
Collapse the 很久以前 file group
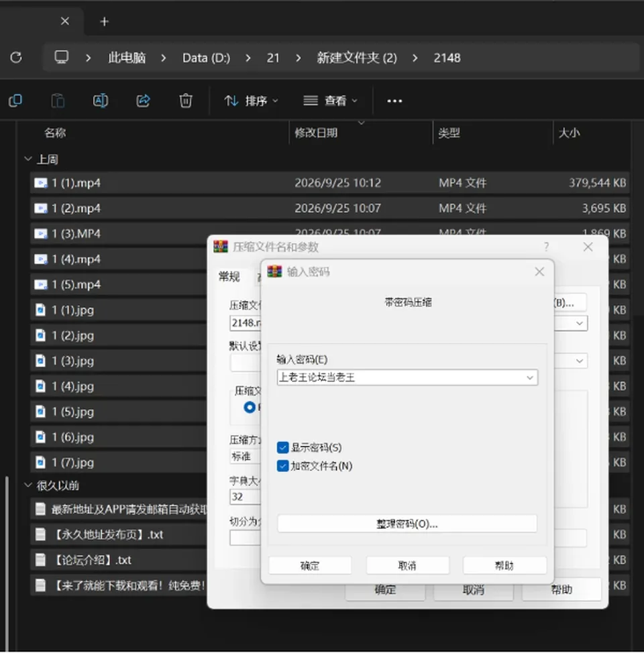(28, 485)
